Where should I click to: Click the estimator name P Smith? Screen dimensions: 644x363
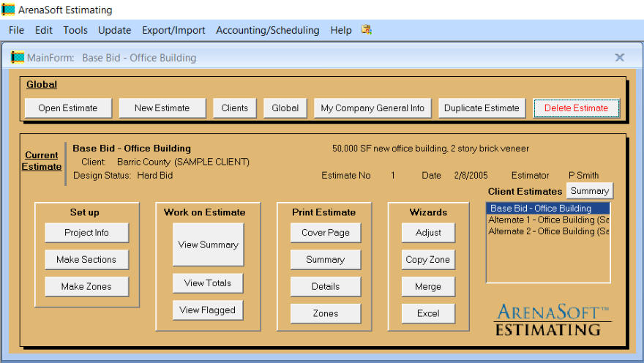coord(583,176)
